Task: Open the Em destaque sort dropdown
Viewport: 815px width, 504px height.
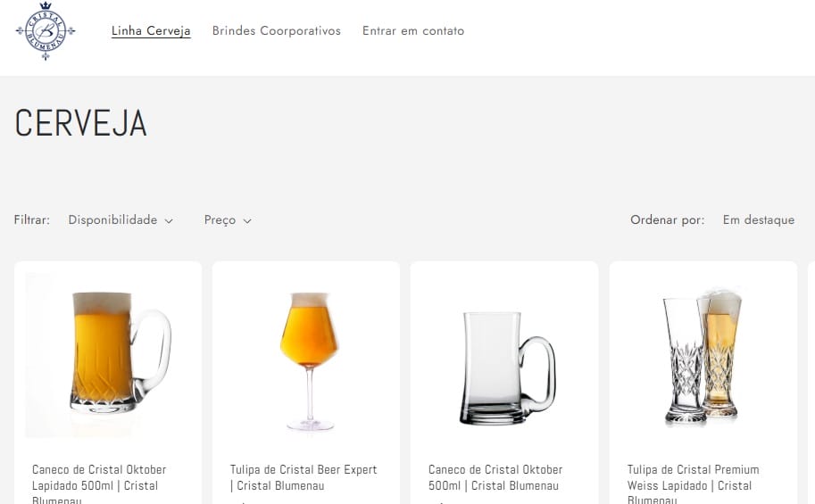Action: [x=758, y=220]
